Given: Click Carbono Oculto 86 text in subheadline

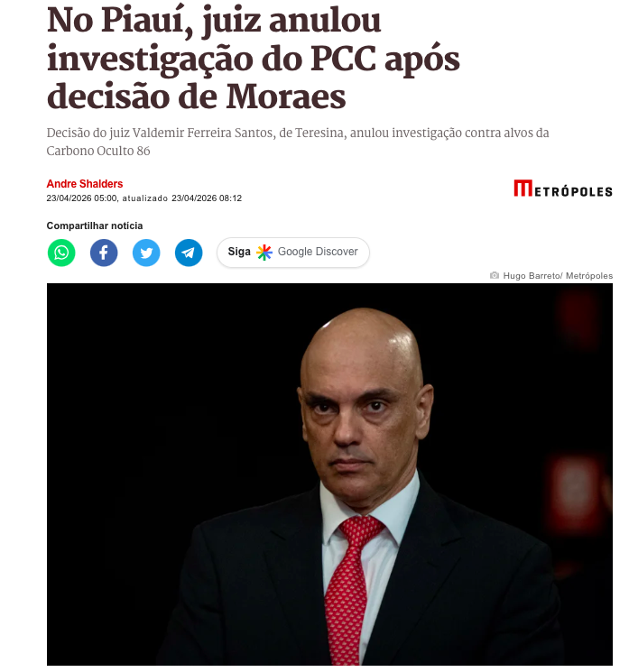Looking at the screenshot, I should pyautogui.click(x=98, y=151).
